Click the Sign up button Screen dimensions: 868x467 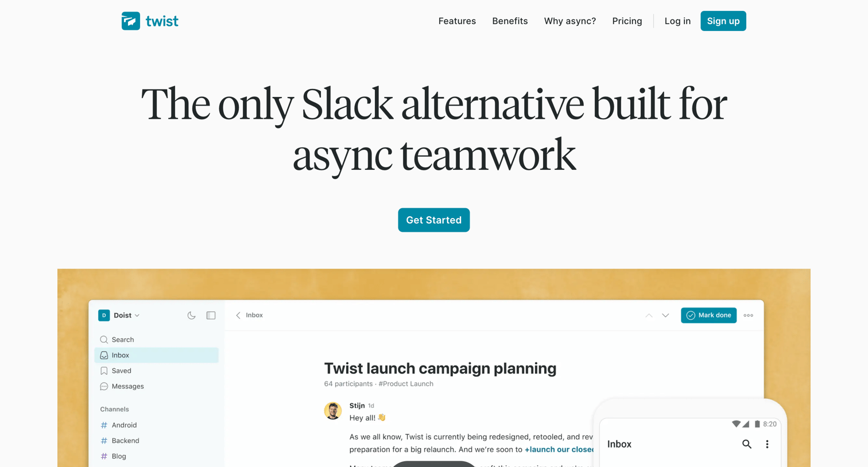pos(723,21)
